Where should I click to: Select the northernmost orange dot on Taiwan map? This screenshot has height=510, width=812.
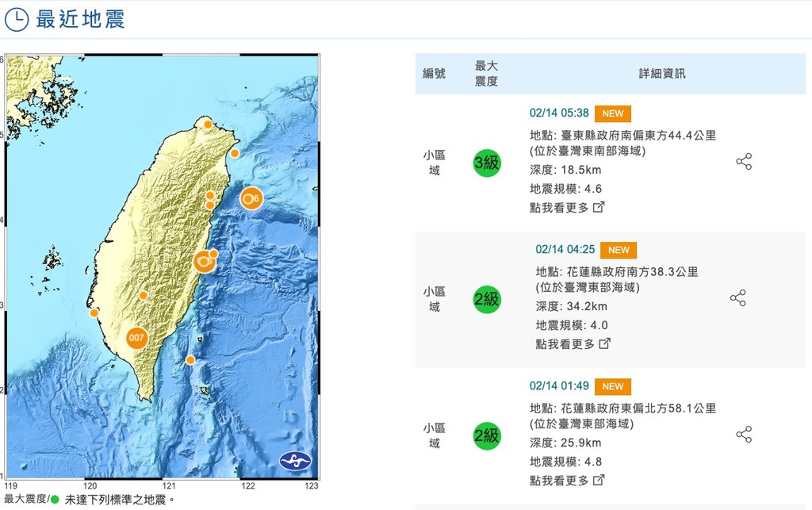pos(208,125)
